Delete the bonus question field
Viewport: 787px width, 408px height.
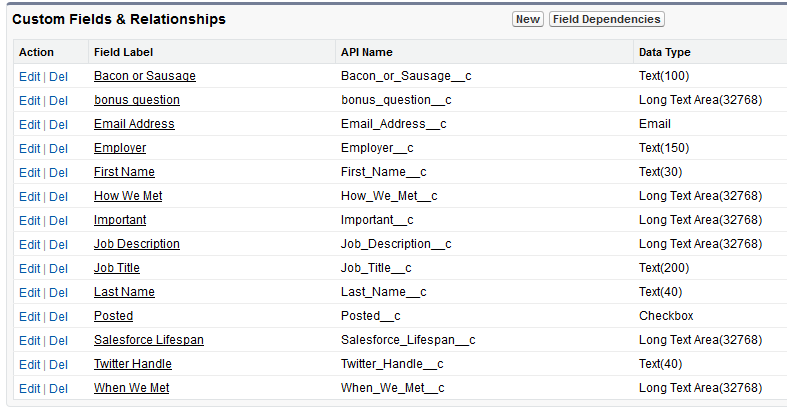58,101
